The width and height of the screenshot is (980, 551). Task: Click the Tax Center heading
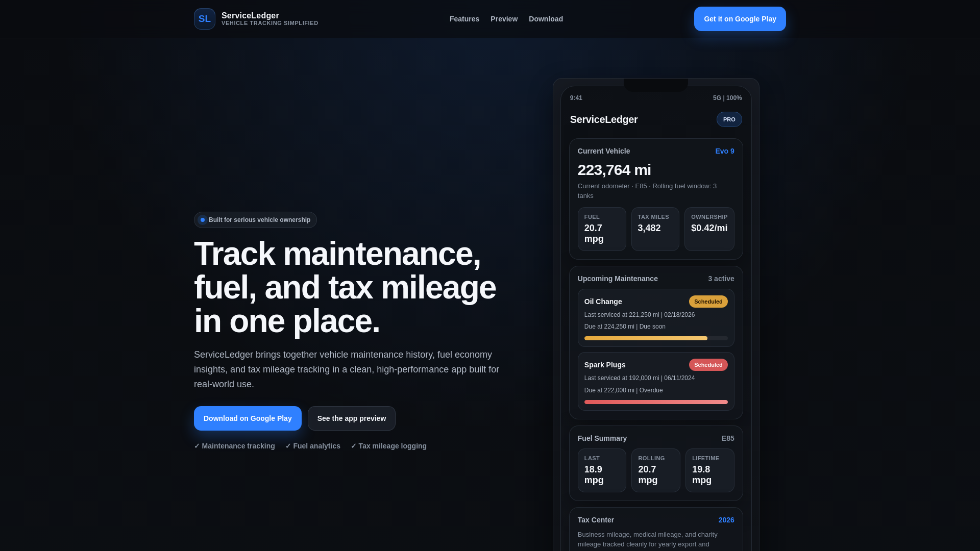click(596, 520)
